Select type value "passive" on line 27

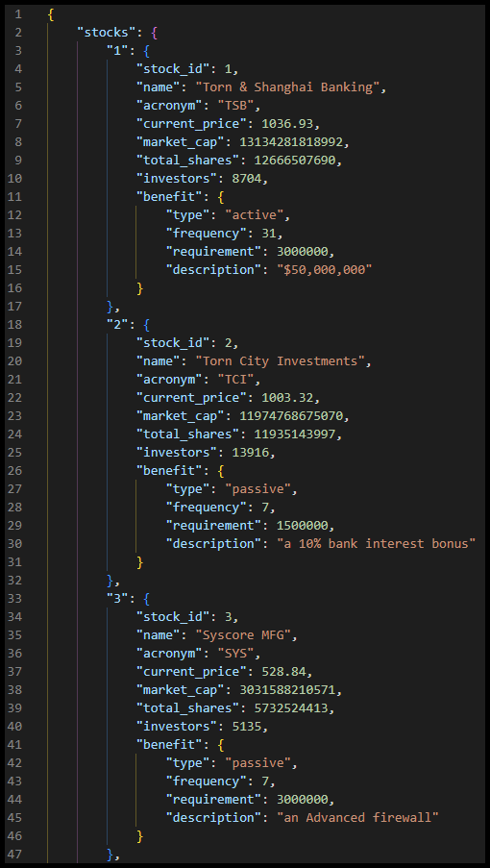click(x=258, y=489)
